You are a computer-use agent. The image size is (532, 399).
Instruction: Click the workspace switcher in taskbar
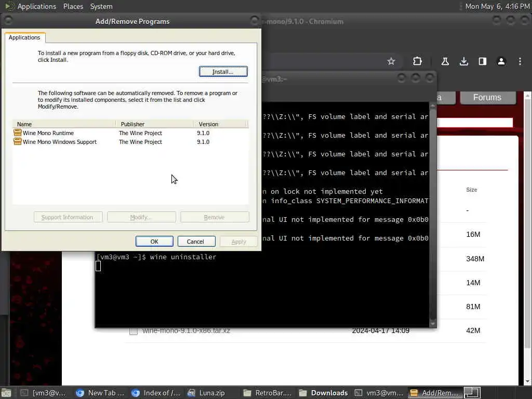(472, 393)
